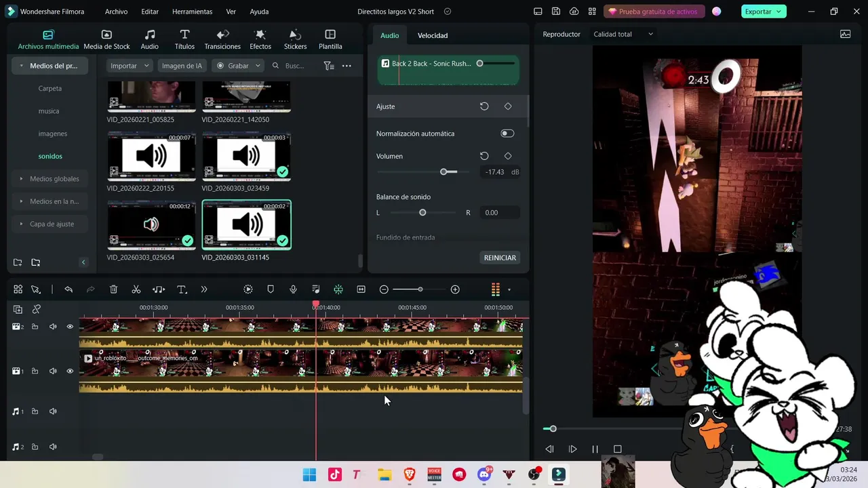Open the Stickers panel
The width and height of the screenshot is (868, 488).
(x=295, y=40)
